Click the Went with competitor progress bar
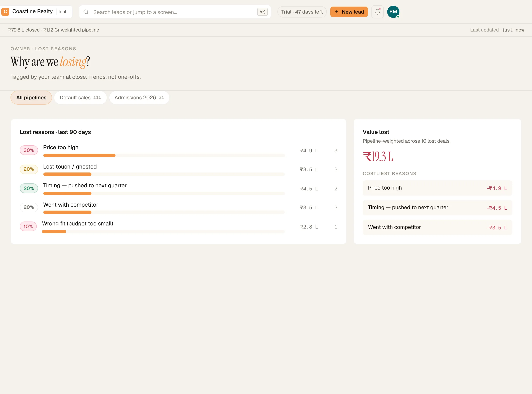This screenshot has width=532, height=394. coord(164,213)
